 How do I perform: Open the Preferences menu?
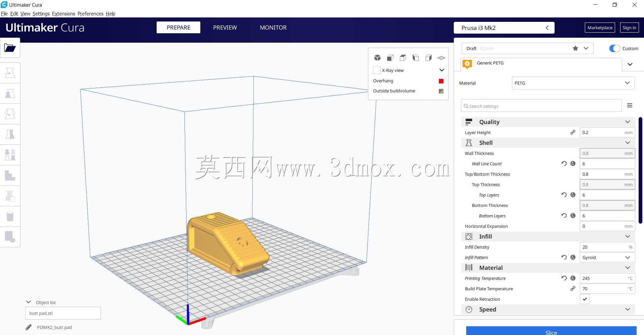pos(90,14)
